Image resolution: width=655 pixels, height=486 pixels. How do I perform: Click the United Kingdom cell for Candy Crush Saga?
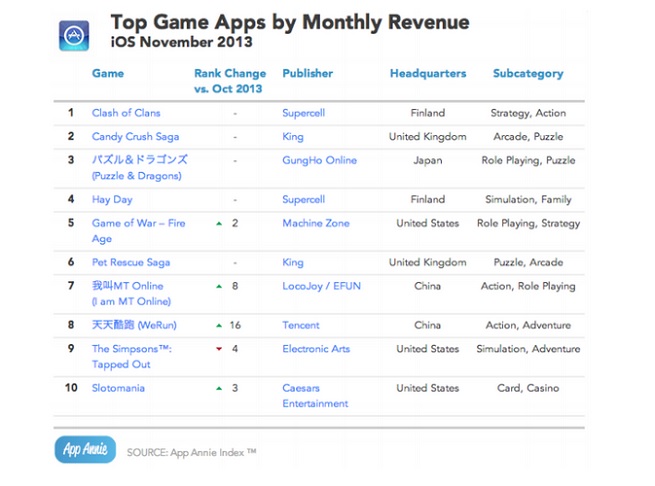point(428,137)
